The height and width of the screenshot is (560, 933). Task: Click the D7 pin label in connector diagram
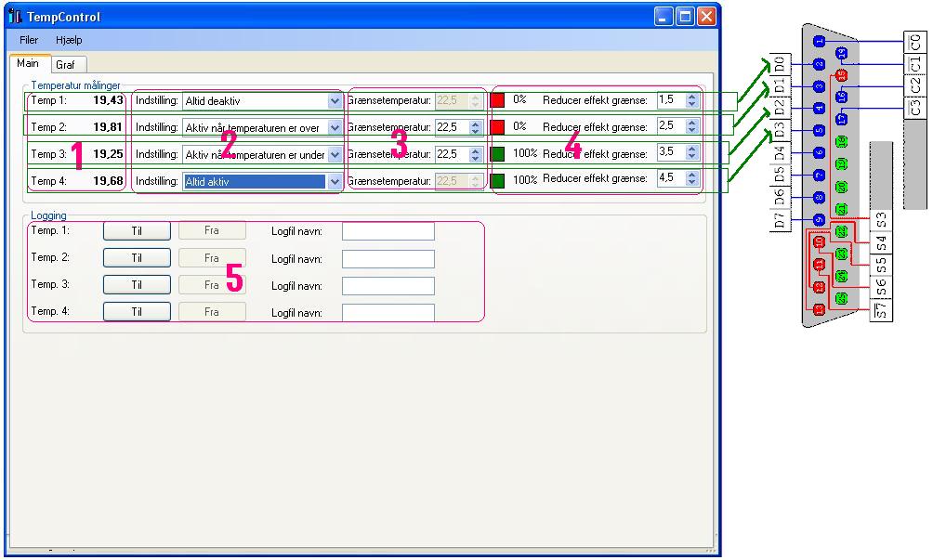780,220
